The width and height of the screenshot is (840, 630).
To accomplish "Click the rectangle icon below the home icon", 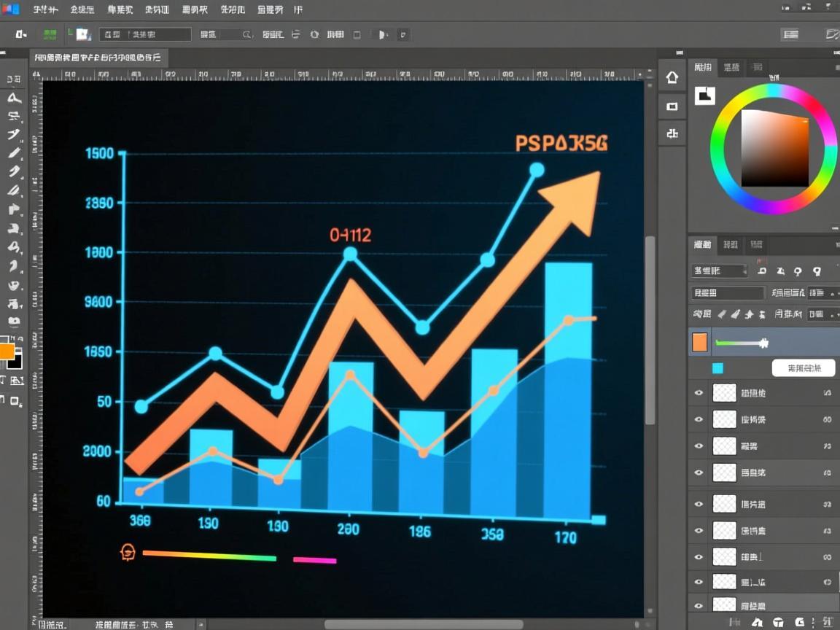I will click(672, 106).
